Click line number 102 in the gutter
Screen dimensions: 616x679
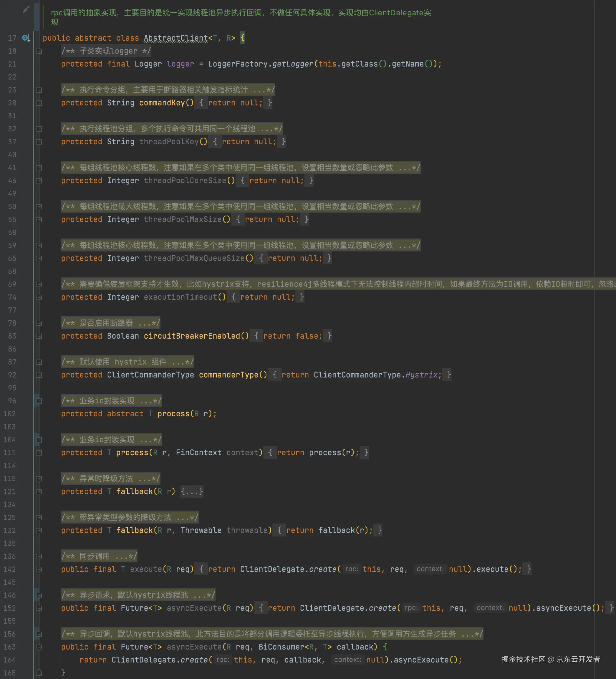(x=10, y=414)
